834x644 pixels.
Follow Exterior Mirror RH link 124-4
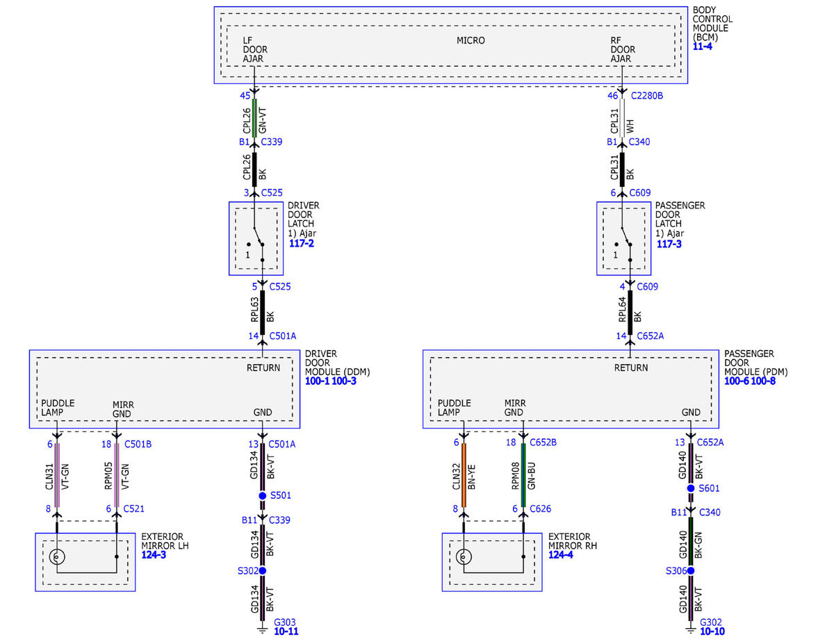[561, 555]
